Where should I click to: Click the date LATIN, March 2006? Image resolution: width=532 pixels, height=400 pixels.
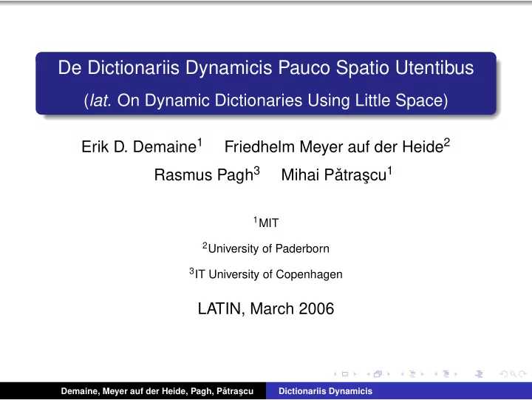[x=266, y=308]
